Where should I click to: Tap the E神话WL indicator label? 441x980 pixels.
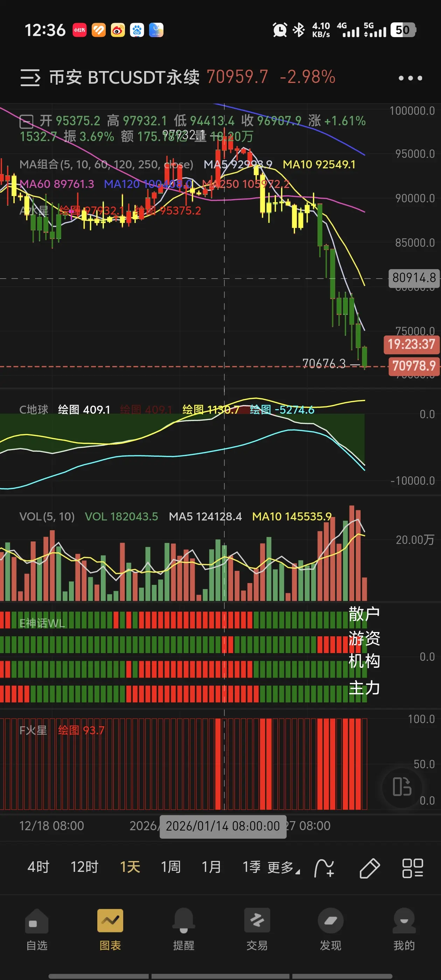point(42,623)
